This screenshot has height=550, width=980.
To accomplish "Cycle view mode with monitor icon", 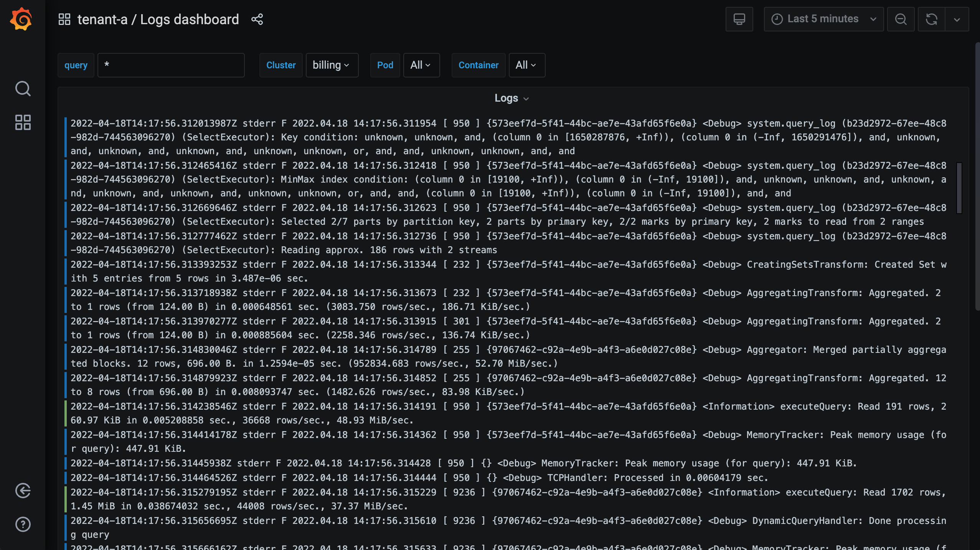I will (x=739, y=19).
